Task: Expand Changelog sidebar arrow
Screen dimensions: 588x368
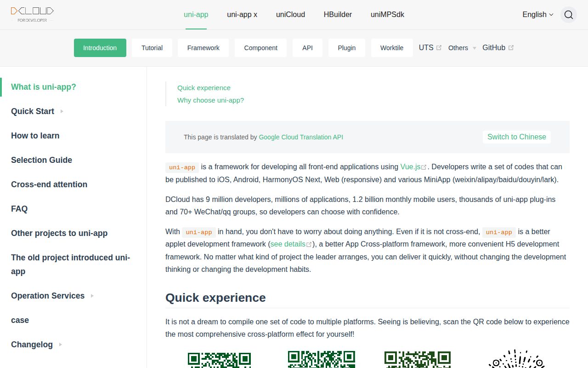Action: 60,345
